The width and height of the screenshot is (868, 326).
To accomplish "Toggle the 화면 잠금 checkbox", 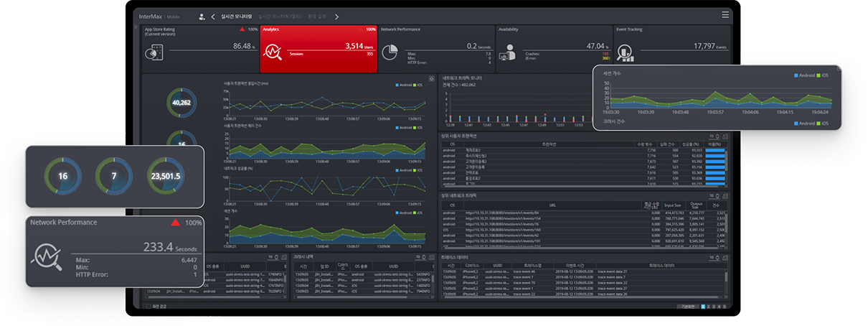I will coord(148,307).
